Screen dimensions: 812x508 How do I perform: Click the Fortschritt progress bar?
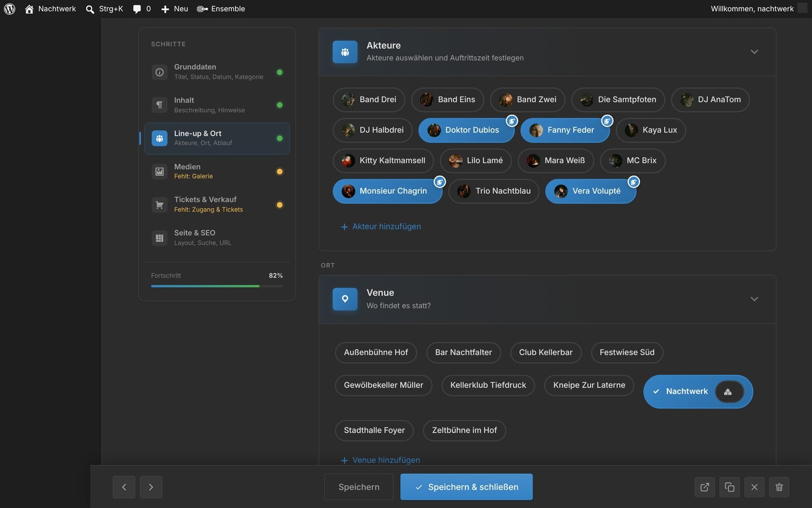217,287
